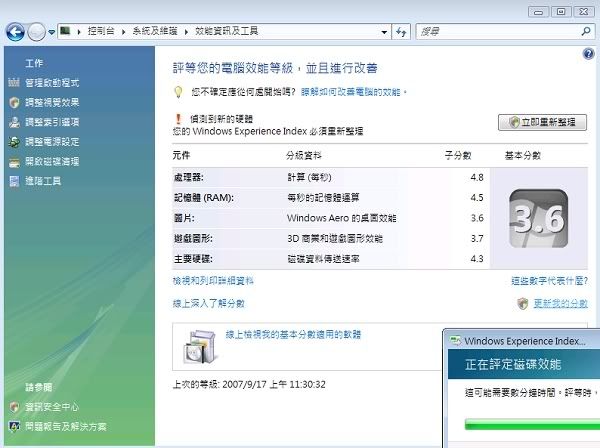
Task: Click the 上次的等級 date text
Action: 249,384
